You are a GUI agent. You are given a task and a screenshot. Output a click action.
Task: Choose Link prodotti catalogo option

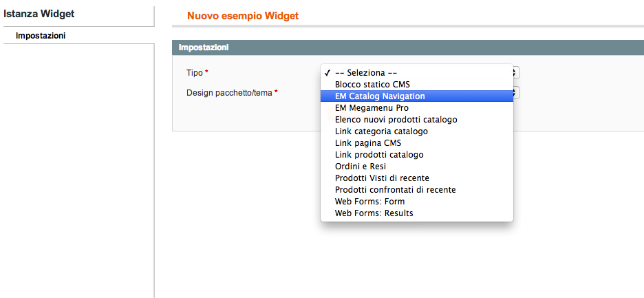tap(416, 155)
